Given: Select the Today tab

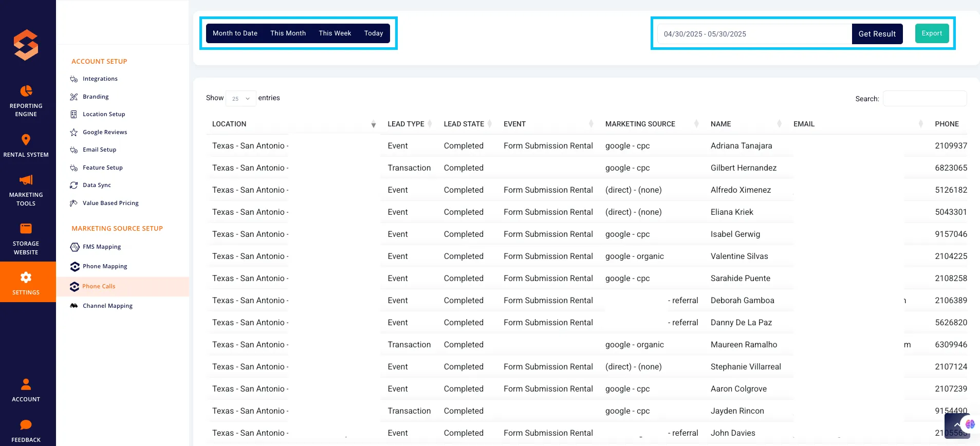Looking at the screenshot, I should (x=374, y=33).
